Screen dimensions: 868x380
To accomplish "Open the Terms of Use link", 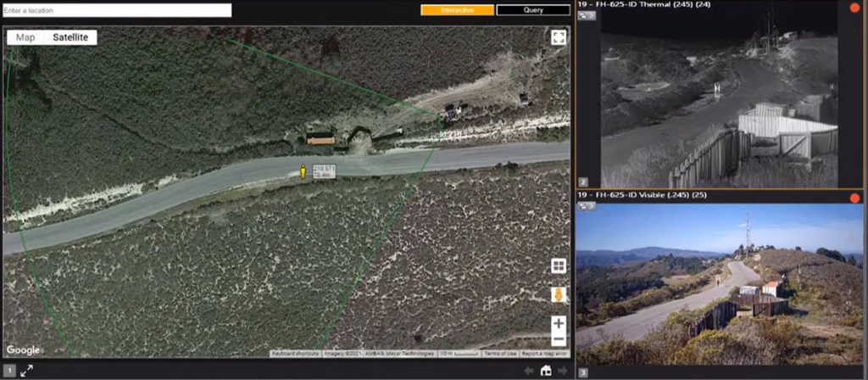I will [x=499, y=353].
